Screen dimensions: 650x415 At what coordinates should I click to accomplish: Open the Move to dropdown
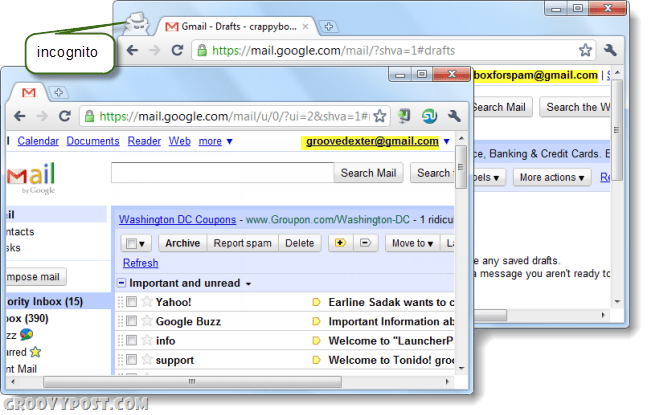tap(412, 243)
